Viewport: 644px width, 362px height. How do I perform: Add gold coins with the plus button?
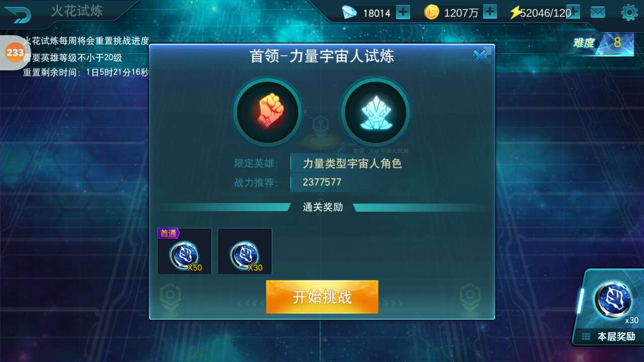click(x=490, y=12)
